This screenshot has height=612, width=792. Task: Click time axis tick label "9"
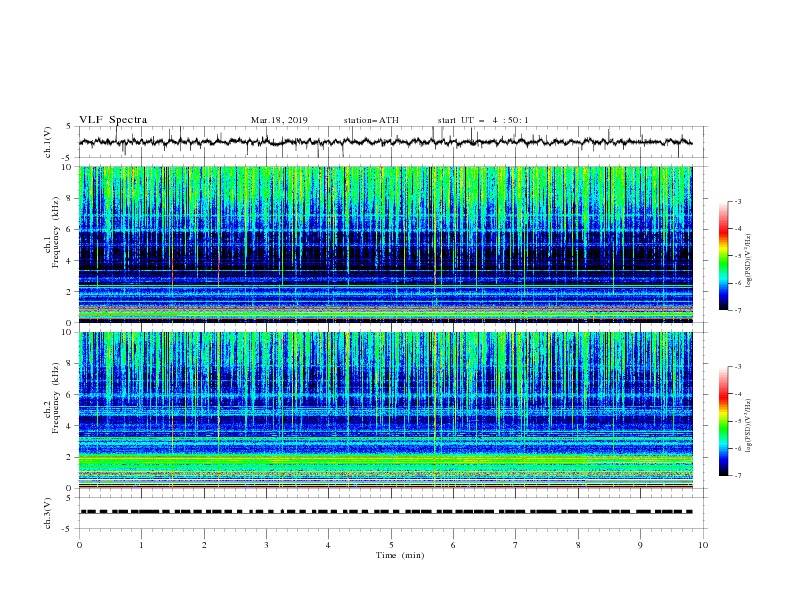coord(640,545)
